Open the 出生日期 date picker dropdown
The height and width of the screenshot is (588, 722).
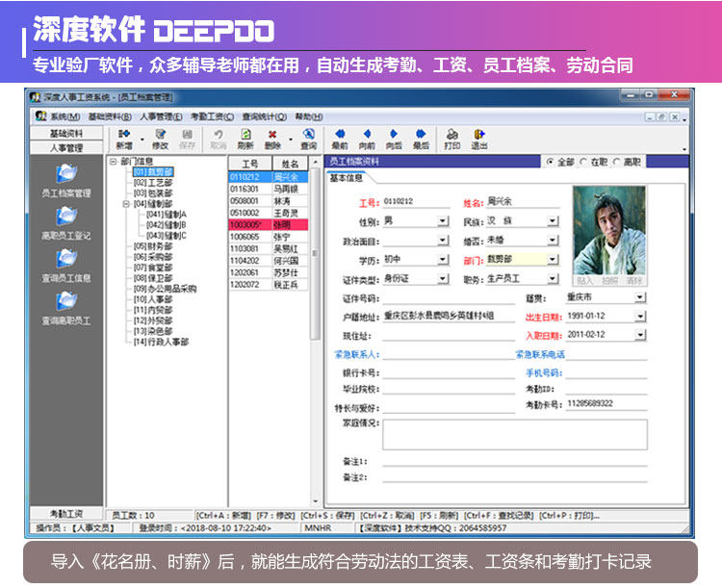pos(640,317)
